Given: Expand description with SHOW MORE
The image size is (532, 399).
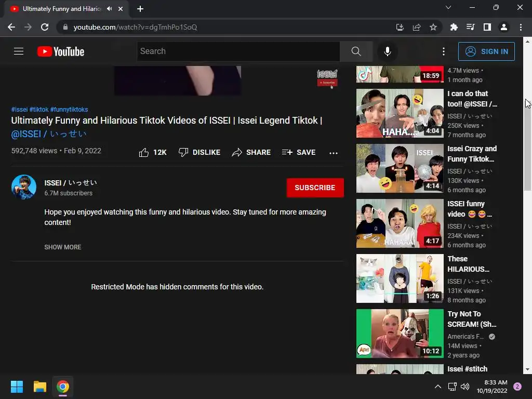Looking at the screenshot, I should 63,247.
